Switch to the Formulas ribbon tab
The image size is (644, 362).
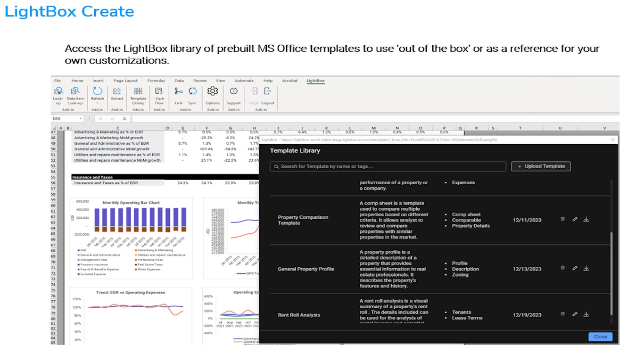click(x=156, y=81)
